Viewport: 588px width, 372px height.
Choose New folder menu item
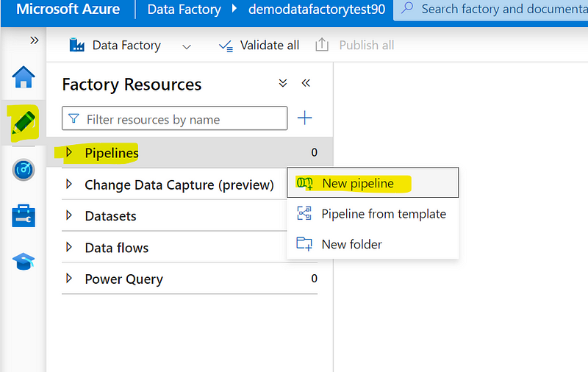[x=373, y=244]
